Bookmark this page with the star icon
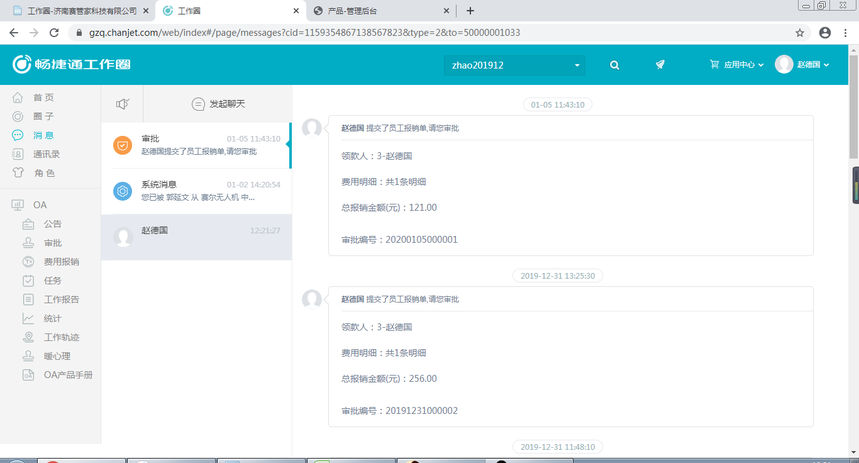 800,33
